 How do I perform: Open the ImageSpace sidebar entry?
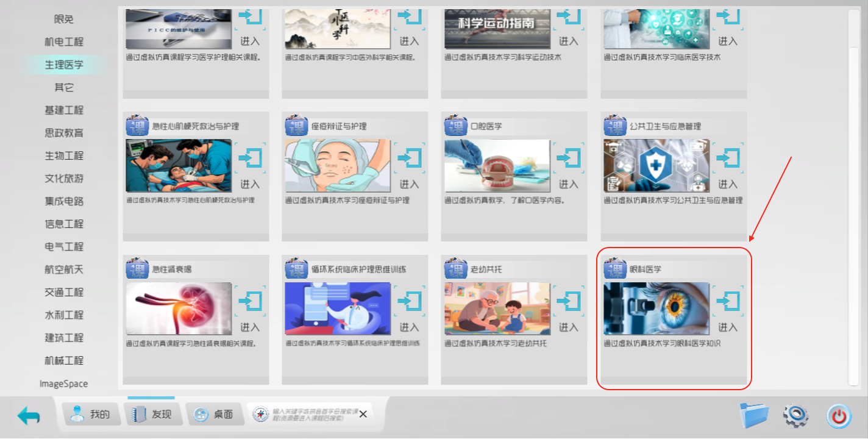(x=64, y=384)
